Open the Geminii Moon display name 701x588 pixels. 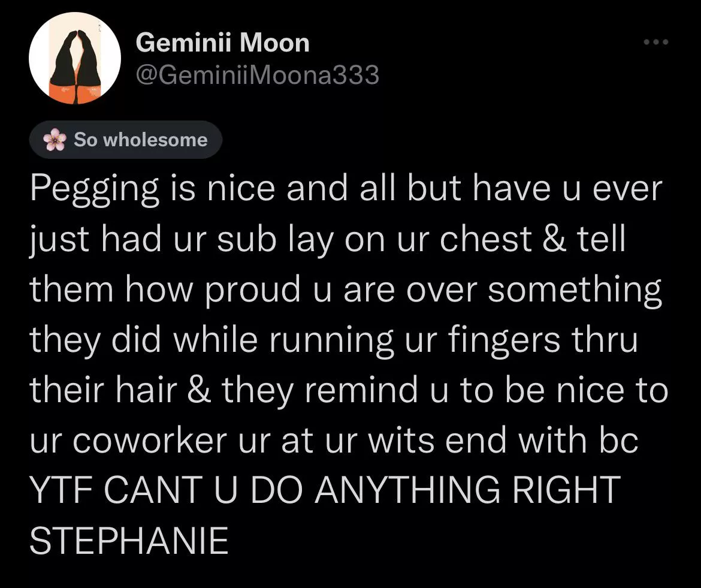223,43
